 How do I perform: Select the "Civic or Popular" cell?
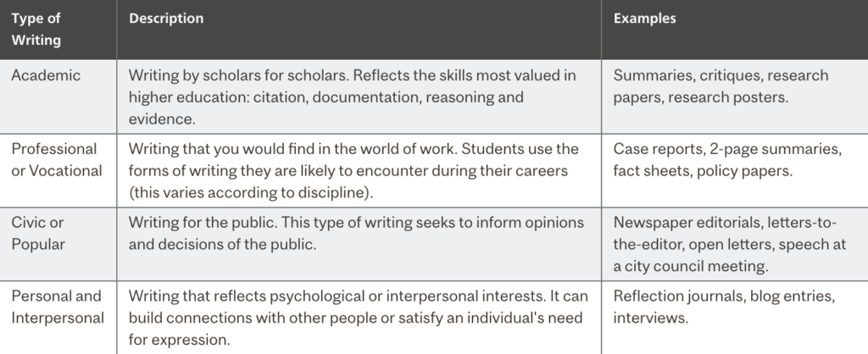click(x=38, y=233)
